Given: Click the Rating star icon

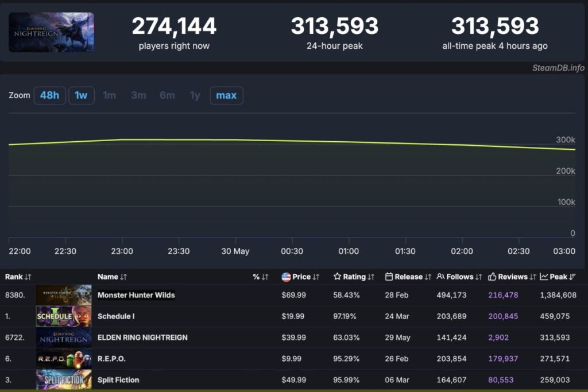Looking at the screenshot, I should click(x=337, y=277).
